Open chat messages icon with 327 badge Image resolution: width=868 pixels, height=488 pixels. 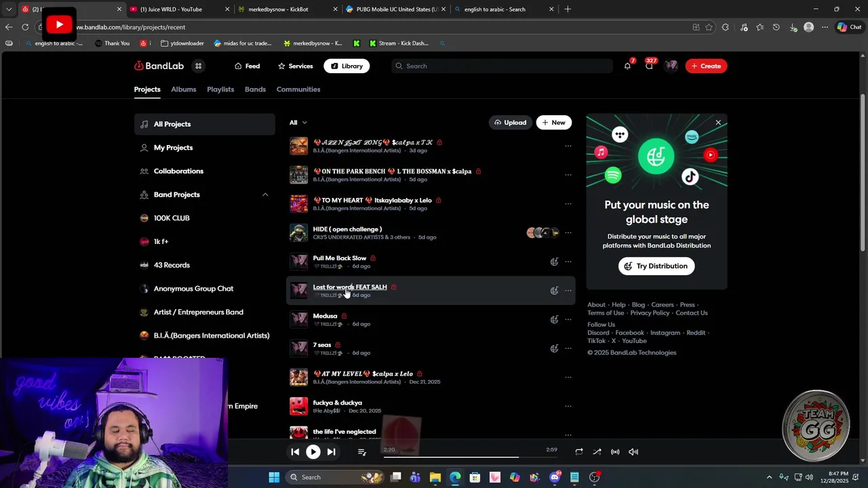coord(649,66)
